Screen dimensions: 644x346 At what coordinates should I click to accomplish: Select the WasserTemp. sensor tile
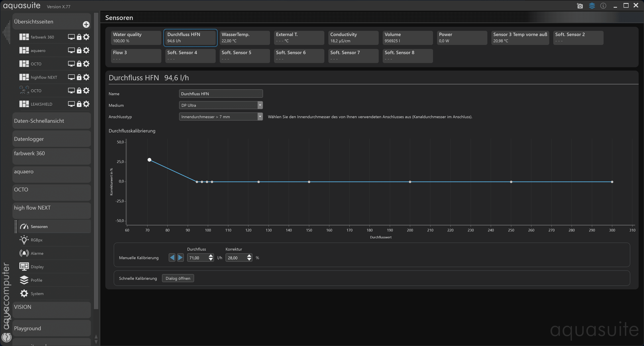pyautogui.click(x=245, y=38)
